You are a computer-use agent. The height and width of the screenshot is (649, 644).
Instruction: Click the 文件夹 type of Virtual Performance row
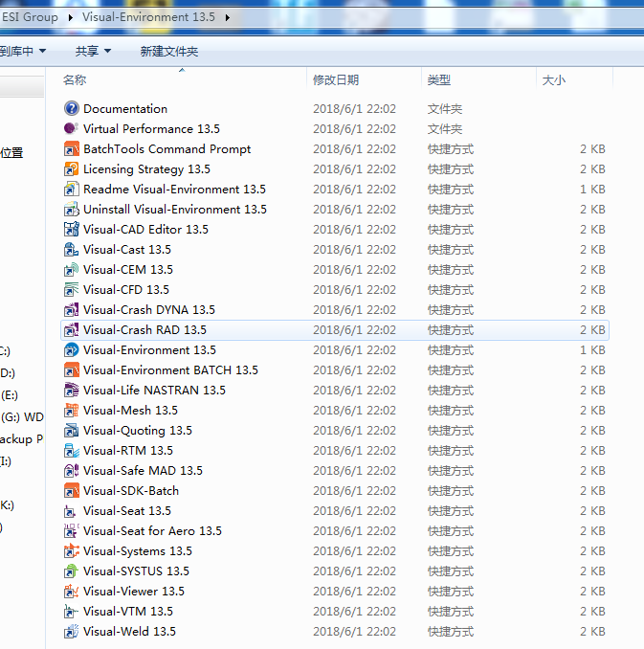(445, 129)
